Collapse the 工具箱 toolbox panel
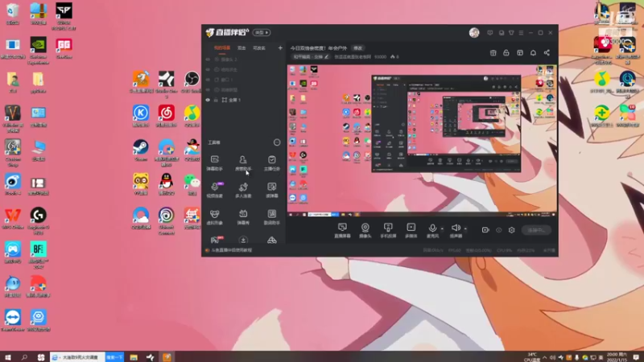The width and height of the screenshot is (644, 362). [x=277, y=142]
